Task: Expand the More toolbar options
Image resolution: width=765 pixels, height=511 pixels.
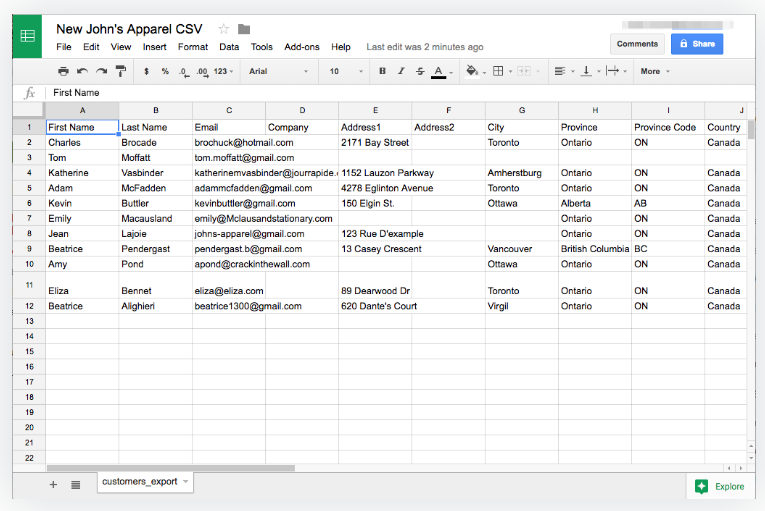Action: coord(655,71)
